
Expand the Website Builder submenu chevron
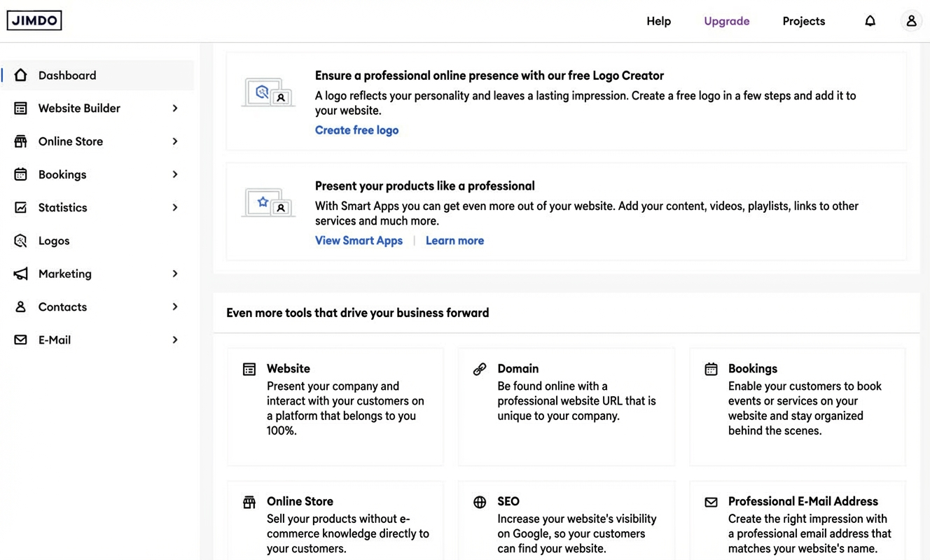(x=175, y=108)
